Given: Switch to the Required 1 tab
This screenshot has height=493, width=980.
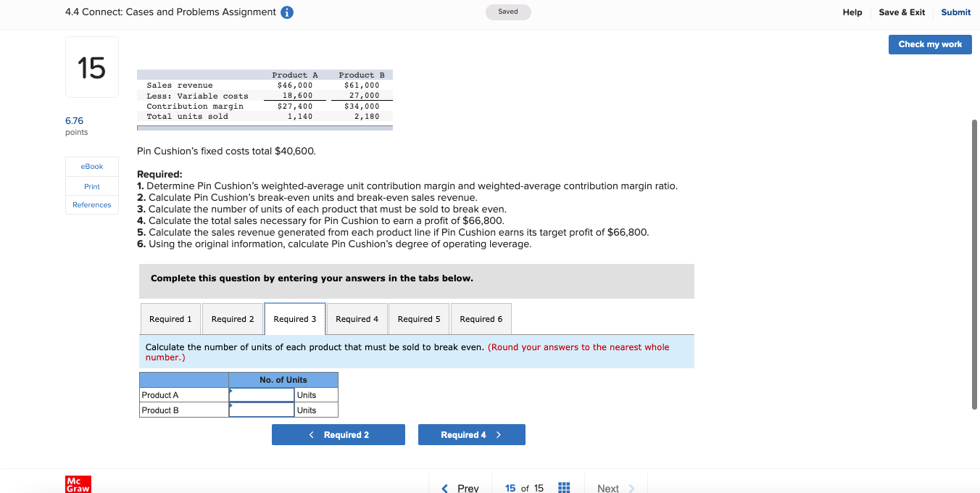Looking at the screenshot, I should click(x=170, y=318).
